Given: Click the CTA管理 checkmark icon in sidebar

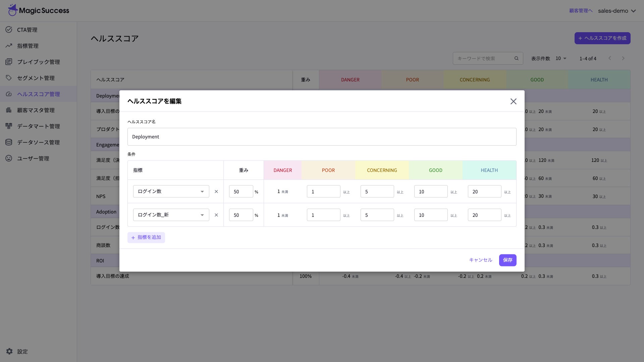Looking at the screenshot, I should pos(9,29).
